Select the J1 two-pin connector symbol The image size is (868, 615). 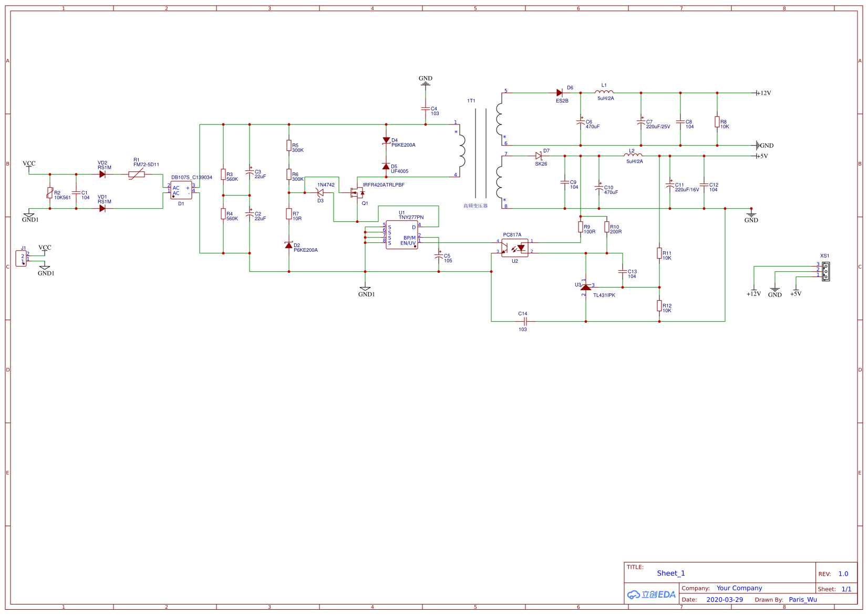point(21,259)
